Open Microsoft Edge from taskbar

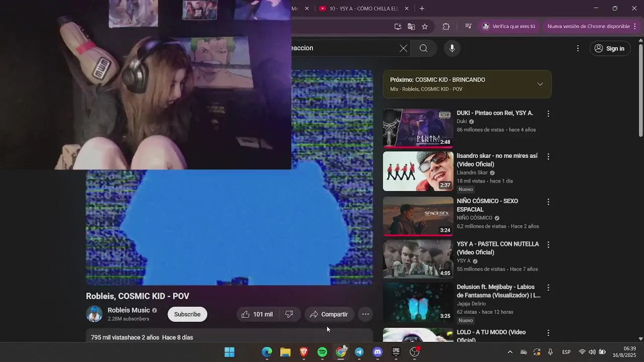267,352
